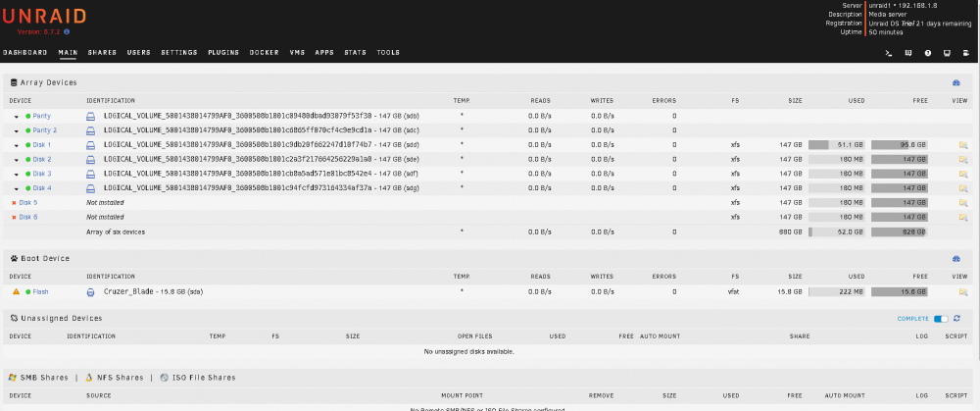Open the TOOLS menu tab

coord(388,53)
